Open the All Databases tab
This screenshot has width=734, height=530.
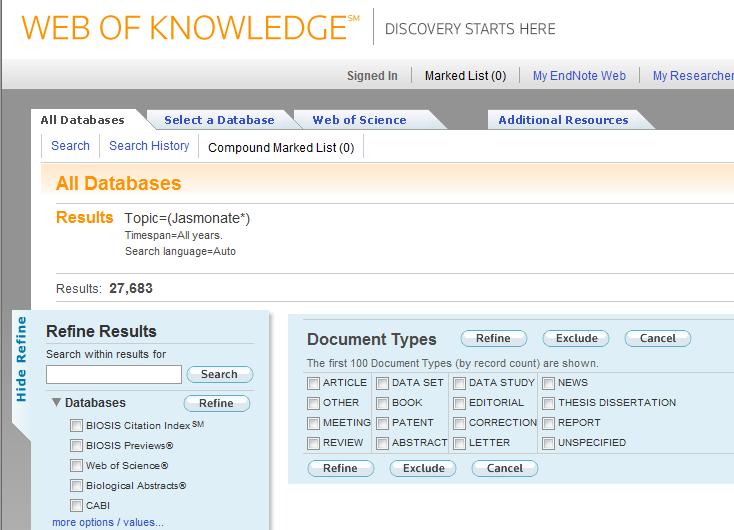[x=82, y=120]
